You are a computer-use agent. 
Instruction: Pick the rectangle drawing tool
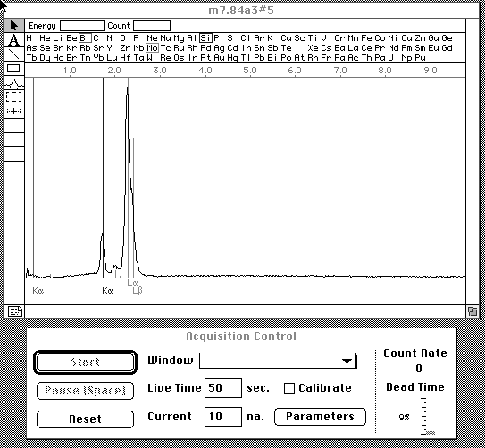coord(14,69)
